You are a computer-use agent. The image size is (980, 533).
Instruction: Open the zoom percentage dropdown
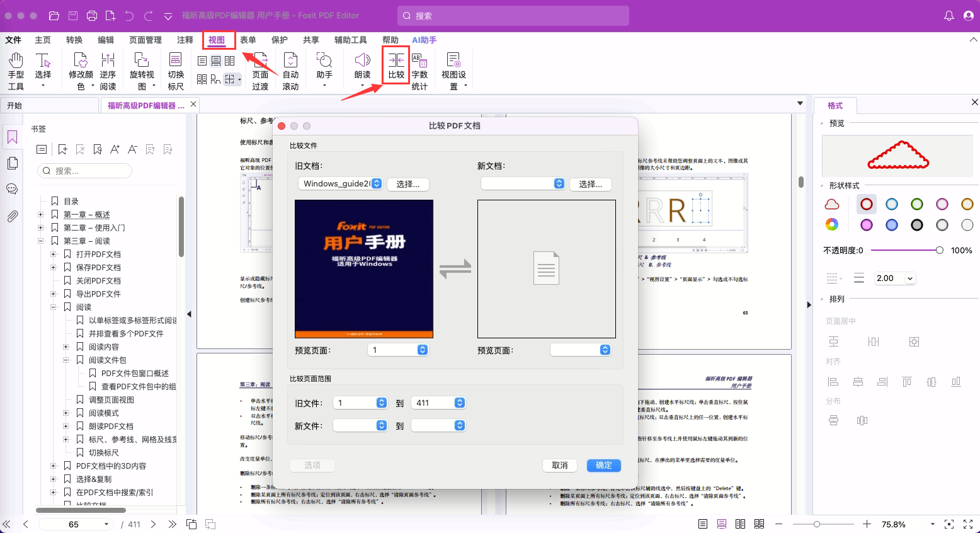pyautogui.click(x=933, y=524)
